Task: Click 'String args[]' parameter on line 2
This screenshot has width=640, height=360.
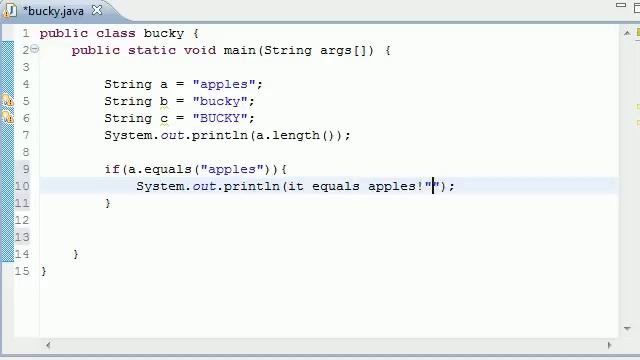Action: [316, 51]
